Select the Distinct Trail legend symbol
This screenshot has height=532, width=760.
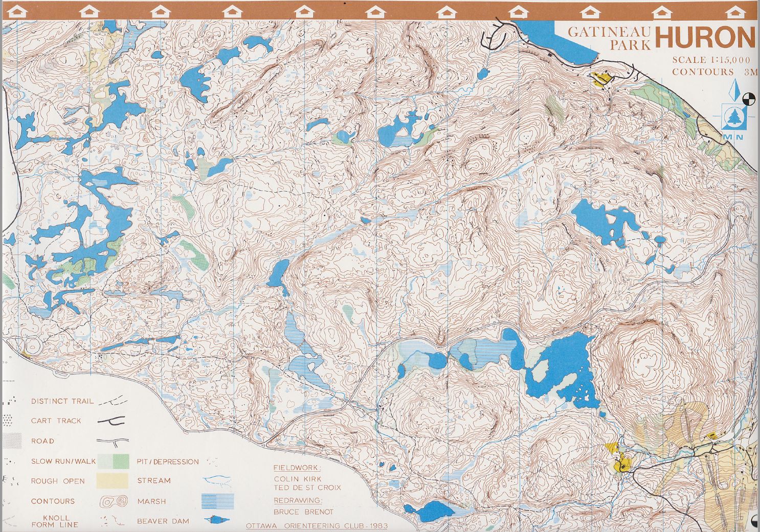pyautogui.click(x=112, y=401)
